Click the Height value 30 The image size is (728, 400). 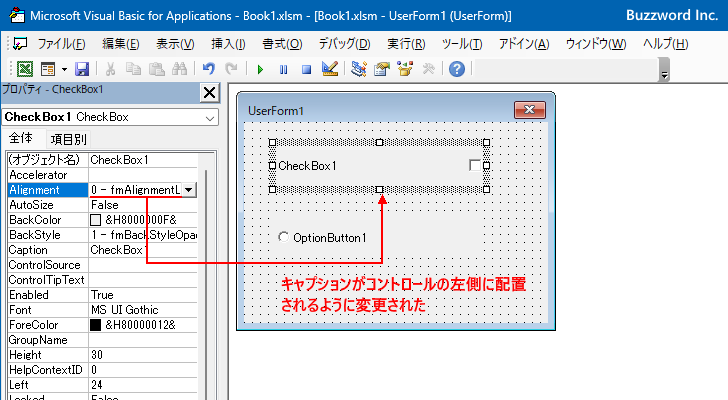click(x=143, y=355)
